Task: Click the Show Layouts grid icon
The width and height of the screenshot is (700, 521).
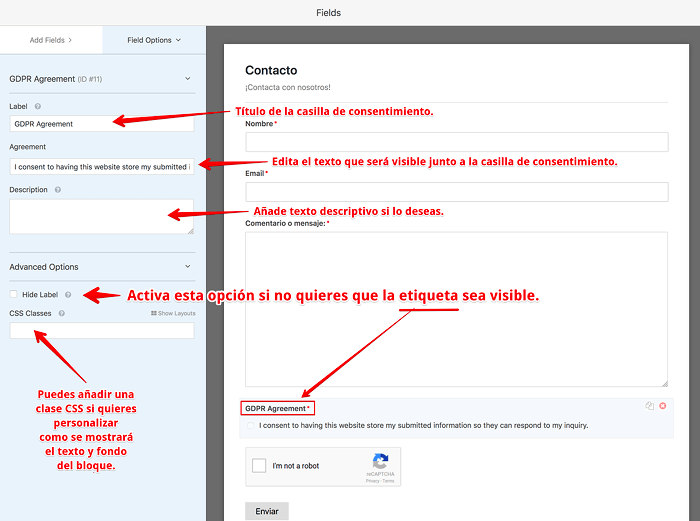Action: (154, 314)
